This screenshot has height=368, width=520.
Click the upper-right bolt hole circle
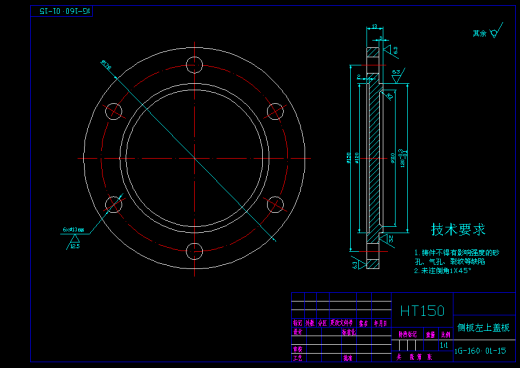(275, 111)
